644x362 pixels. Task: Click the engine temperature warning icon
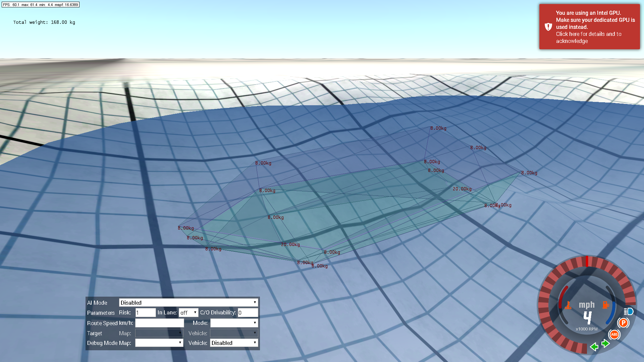(568, 305)
